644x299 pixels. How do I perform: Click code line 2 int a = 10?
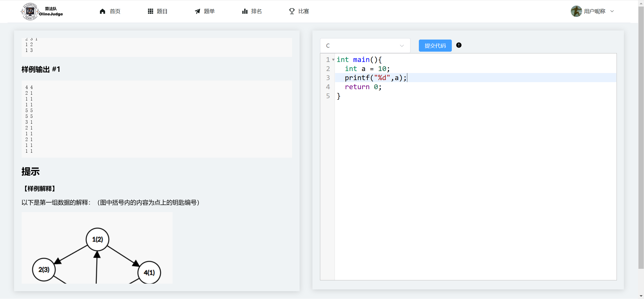coord(367,69)
